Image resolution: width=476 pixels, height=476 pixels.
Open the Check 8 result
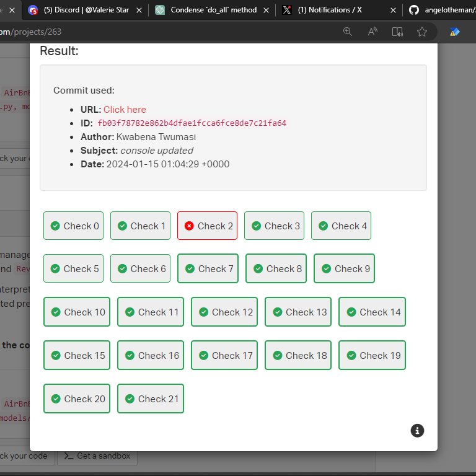pos(276,268)
